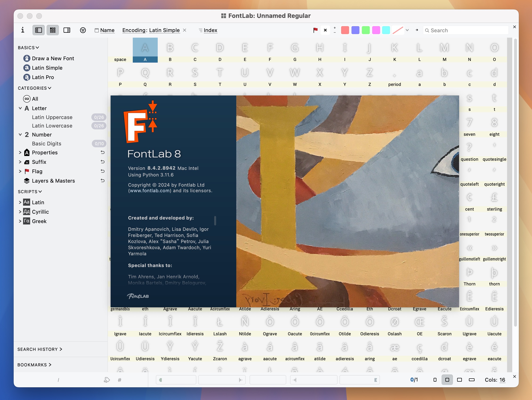Select Layers & Masters item
Screen dimensions: 532x400
(49, 181)
